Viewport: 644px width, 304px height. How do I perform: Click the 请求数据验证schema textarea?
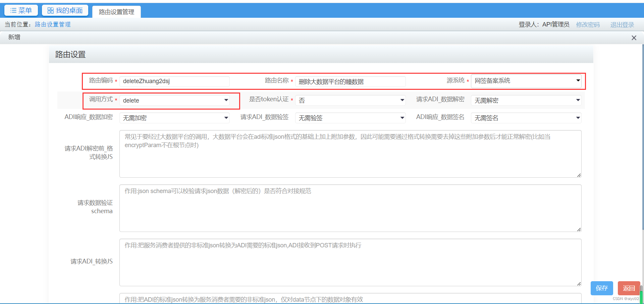350,208
